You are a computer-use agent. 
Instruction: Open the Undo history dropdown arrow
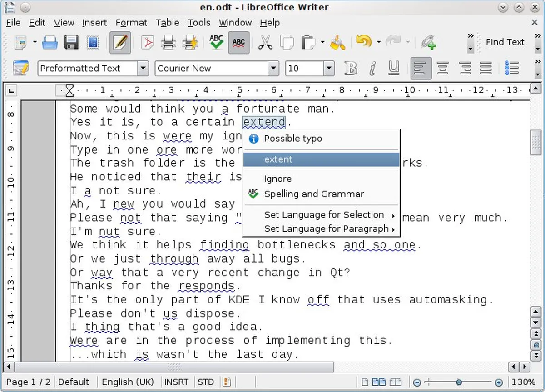pos(379,43)
